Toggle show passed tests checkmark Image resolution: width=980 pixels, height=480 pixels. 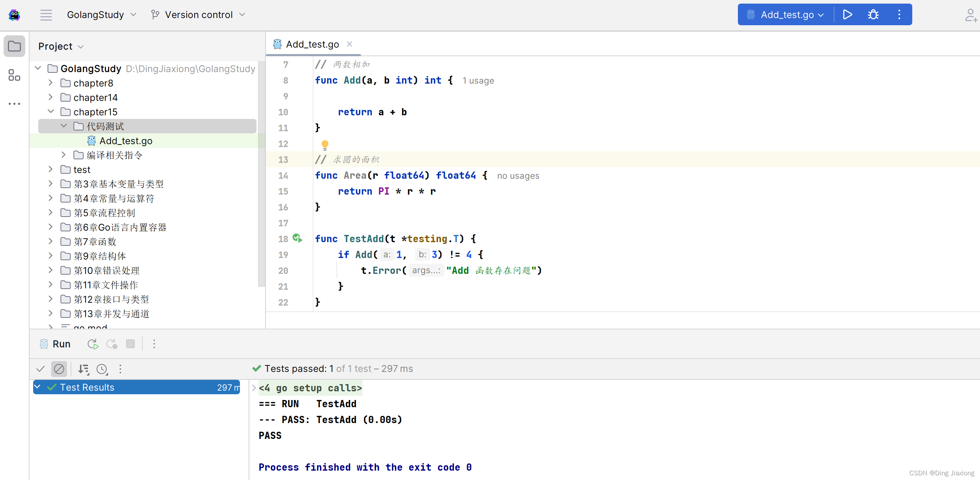click(x=40, y=369)
